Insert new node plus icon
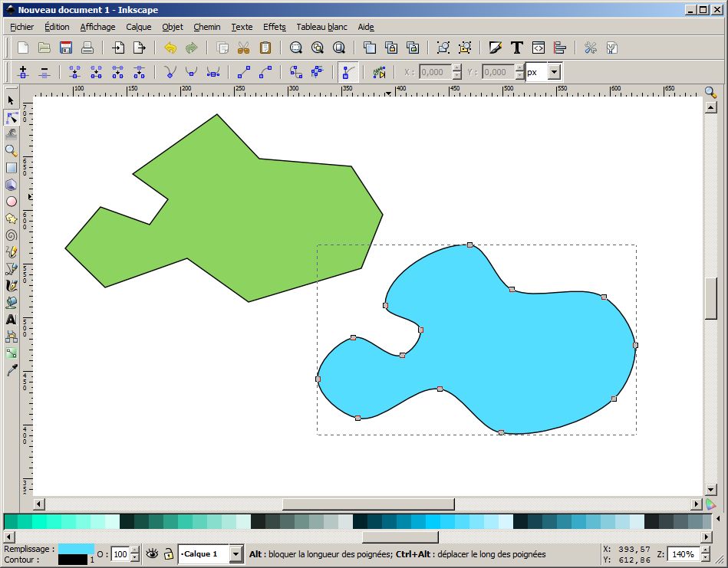 coord(23,72)
